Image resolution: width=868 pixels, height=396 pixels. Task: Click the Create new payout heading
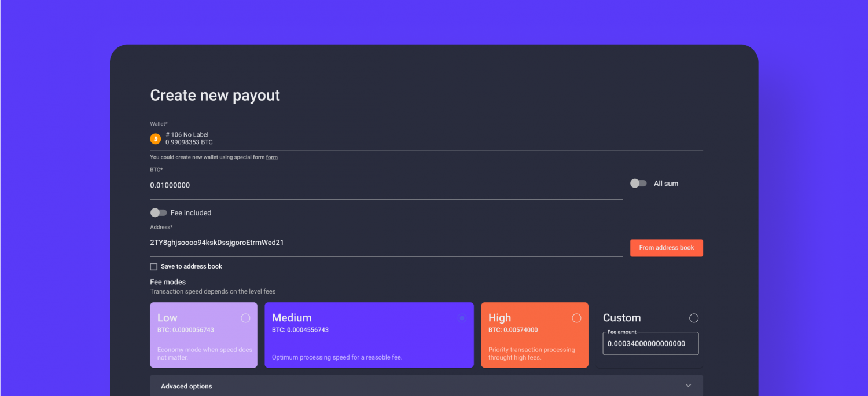(215, 96)
